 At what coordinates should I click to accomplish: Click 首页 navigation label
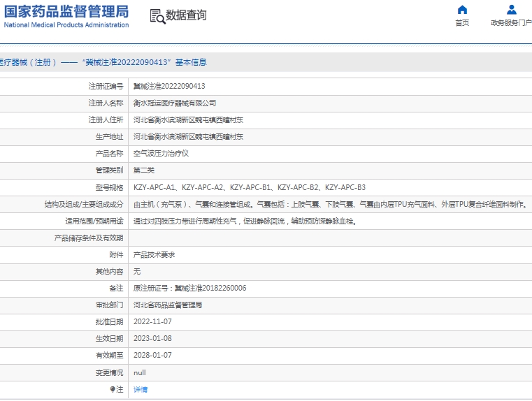point(462,23)
